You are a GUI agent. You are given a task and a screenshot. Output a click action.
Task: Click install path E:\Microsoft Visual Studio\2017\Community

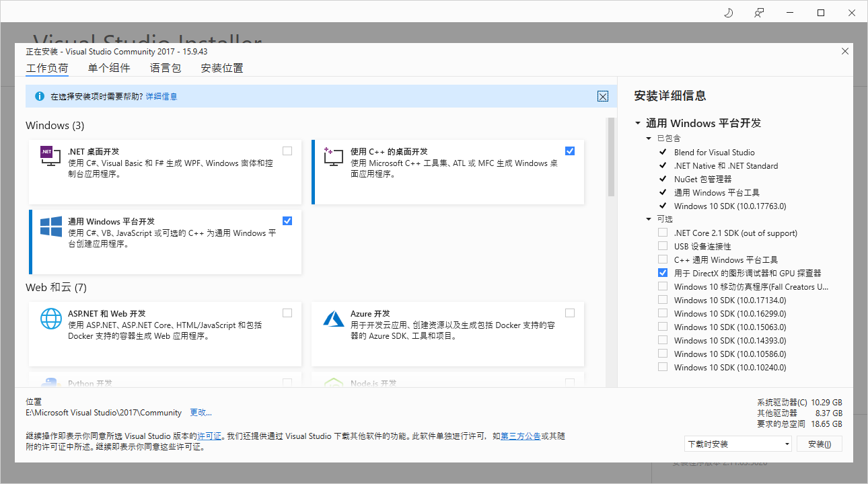tap(104, 413)
